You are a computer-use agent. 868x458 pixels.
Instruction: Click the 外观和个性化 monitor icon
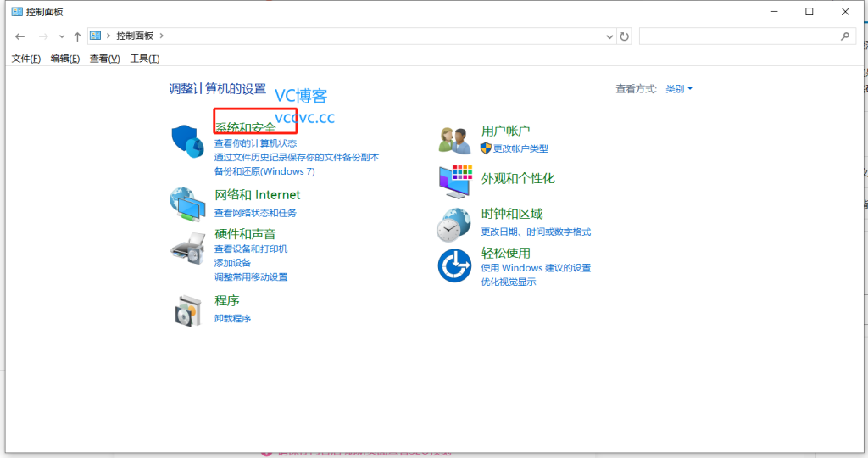click(x=455, y=182)
